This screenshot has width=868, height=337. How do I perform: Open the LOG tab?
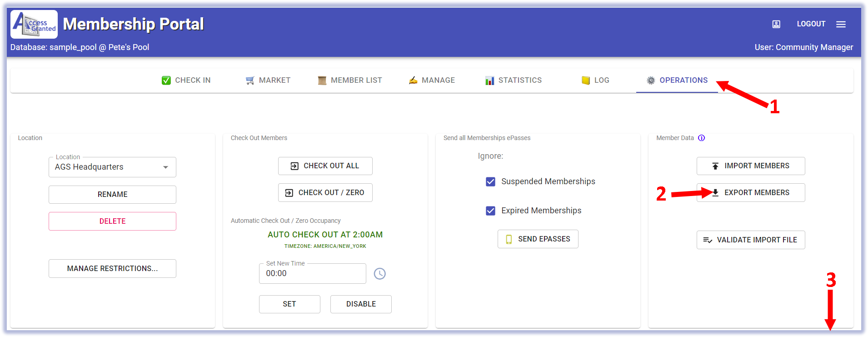(x=595, y=80)
